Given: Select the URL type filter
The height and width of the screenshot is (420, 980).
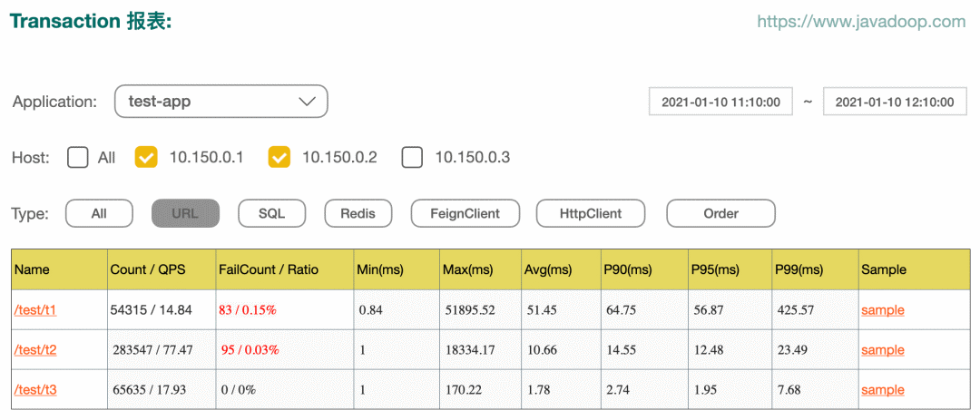Looking at the screenshot, I should pyautogui.click(x=185, y=214).
